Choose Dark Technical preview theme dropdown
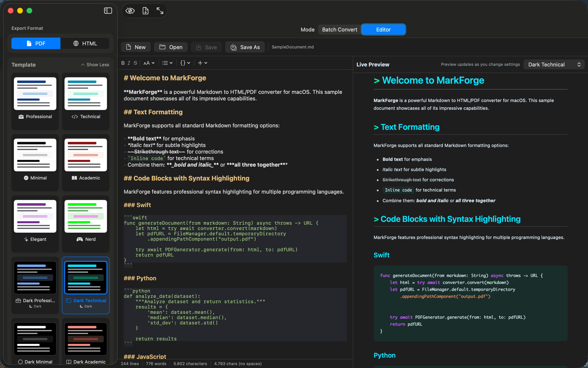 pos(554,64)
